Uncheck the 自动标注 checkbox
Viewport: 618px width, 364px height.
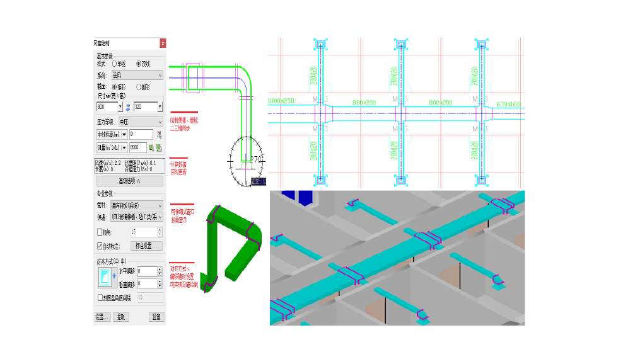(100, 246)
